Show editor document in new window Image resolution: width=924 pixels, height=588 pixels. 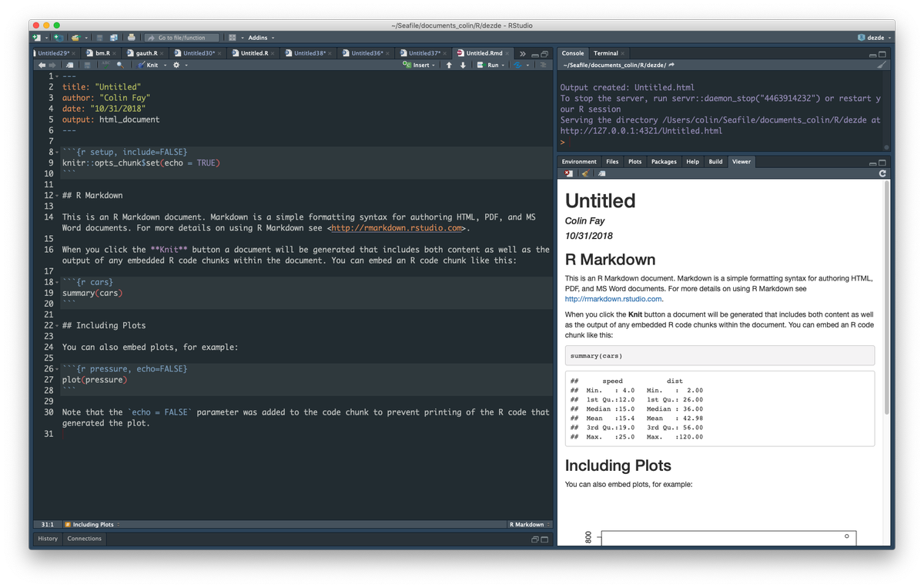[69, 65]
